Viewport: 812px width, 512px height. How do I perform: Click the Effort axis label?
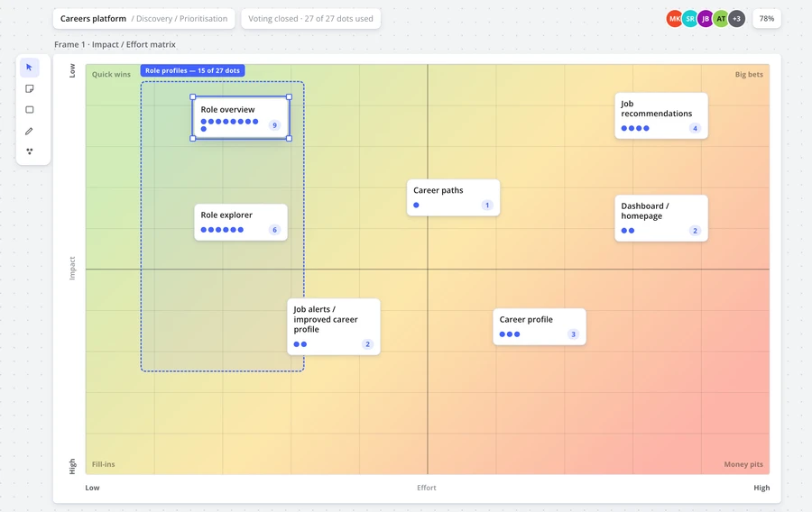pos(427,488)
